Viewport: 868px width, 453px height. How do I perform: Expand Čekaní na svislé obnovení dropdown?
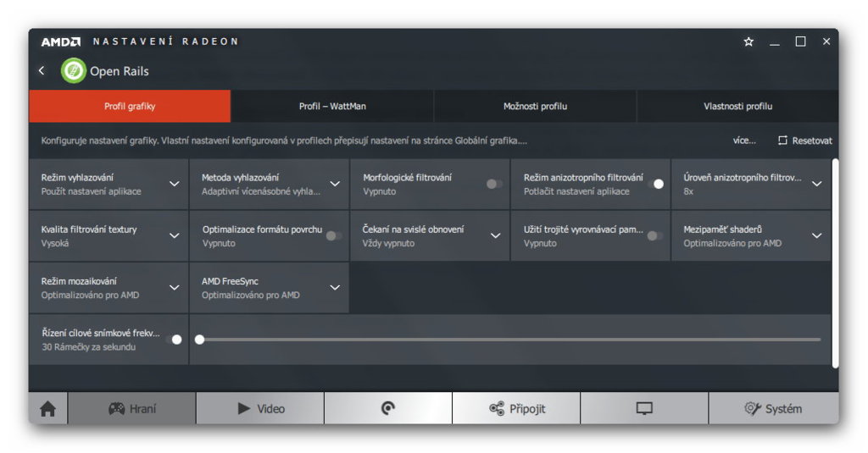(495, 235)
